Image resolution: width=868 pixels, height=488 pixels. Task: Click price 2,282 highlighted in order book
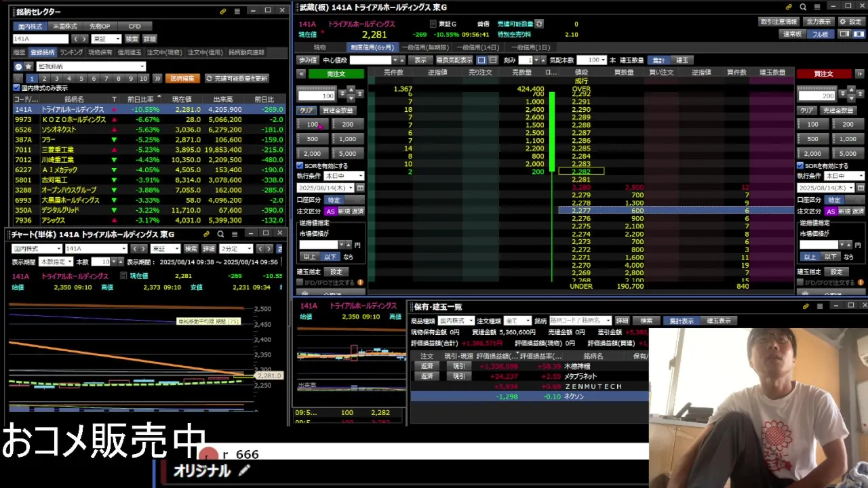(581, 172)
